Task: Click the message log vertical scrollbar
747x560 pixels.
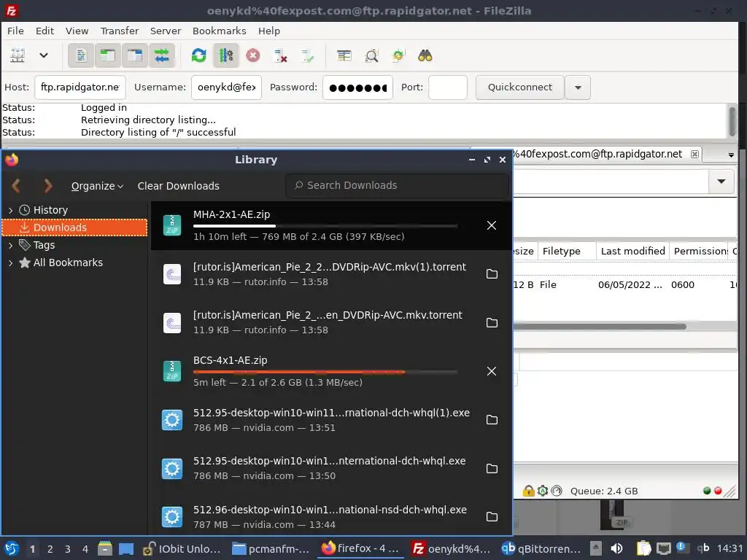Action: 732,122
